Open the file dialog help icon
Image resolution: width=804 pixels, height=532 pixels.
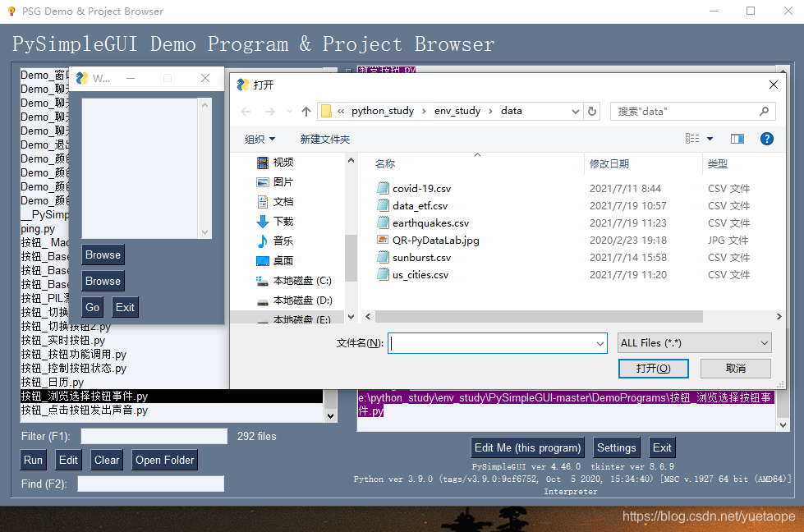(x=766, y=139)
